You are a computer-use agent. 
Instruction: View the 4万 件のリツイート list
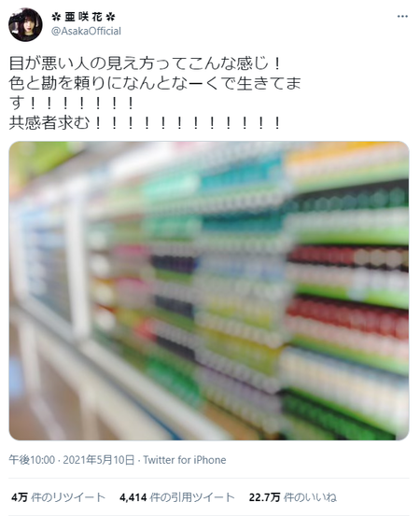click(x=58, y=497)
